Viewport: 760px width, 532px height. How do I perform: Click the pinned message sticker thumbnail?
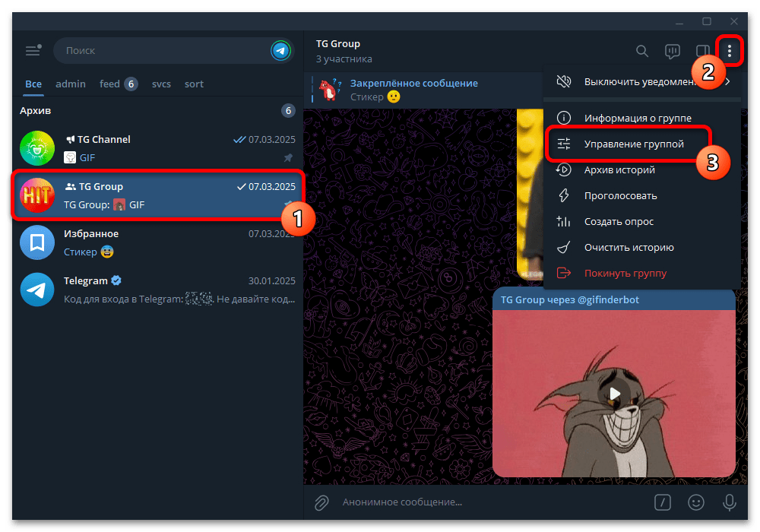pos(330,90)
